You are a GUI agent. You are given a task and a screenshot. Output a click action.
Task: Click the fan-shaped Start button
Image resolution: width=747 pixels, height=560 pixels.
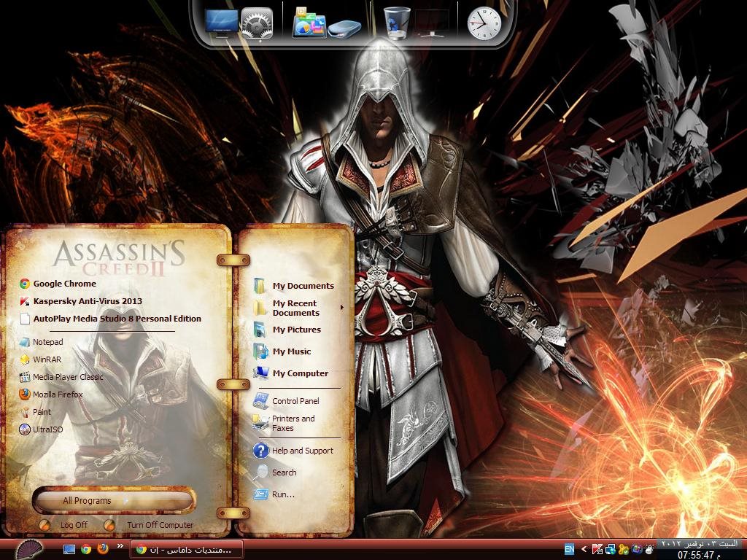point(29,549)
